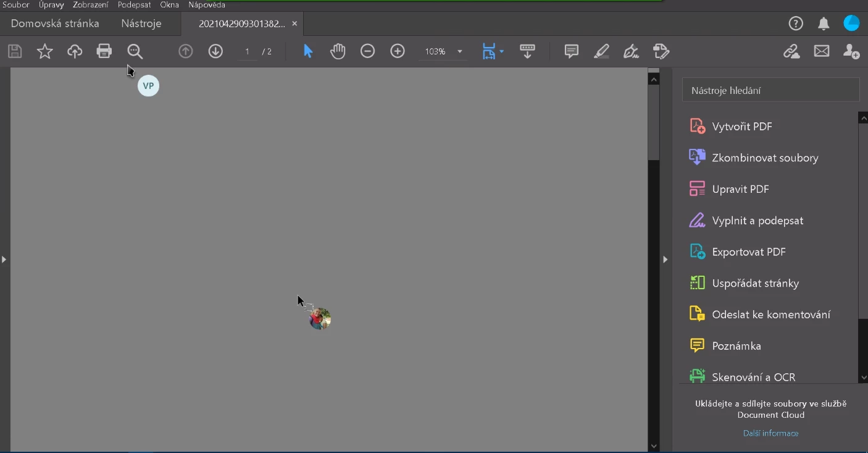Choose the arrow selection tool

pyautogui.click(x=308, y=51)
